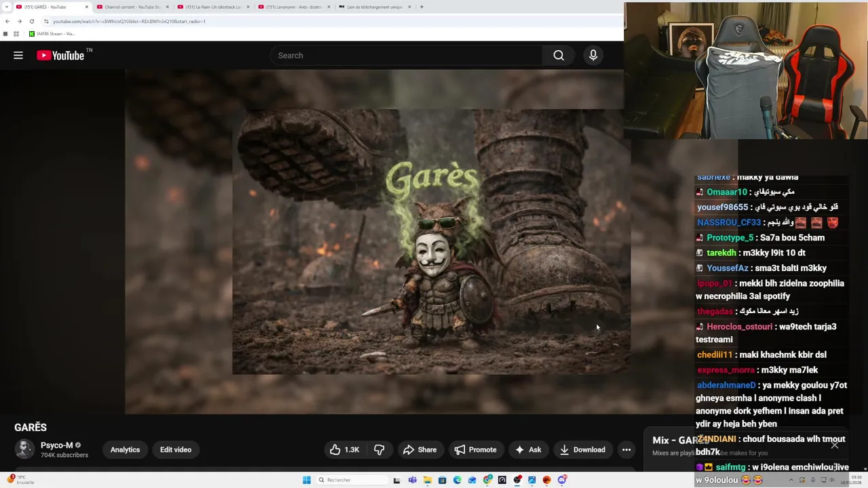Like the GARÈS video
The width and height of the screenshot is (868, 488).
tap(344, 449)
